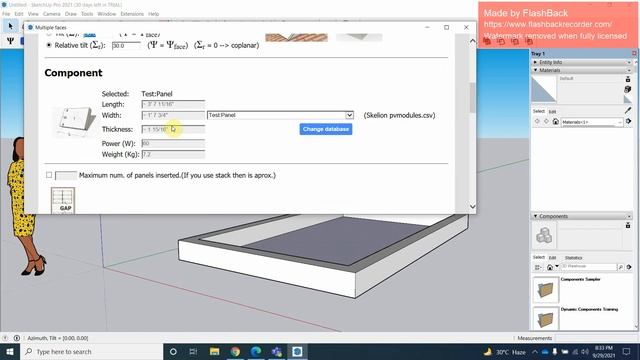Open File Explorer from taskbar
This screenshot has height=360, width=640.
(214, 351)
